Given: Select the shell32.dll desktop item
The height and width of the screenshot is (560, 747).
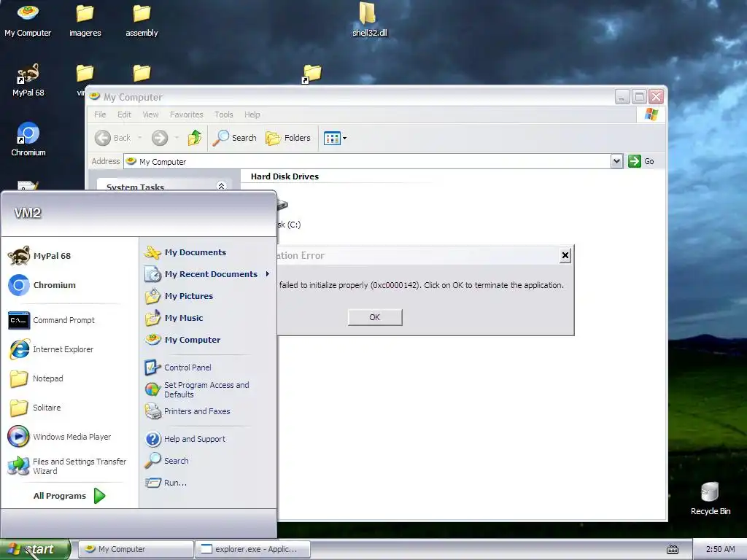Looking at the screenshot, I should [x=369, y=20].
